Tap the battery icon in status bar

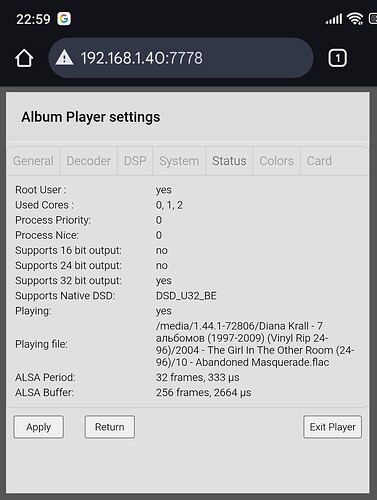[x=373, y=19]
